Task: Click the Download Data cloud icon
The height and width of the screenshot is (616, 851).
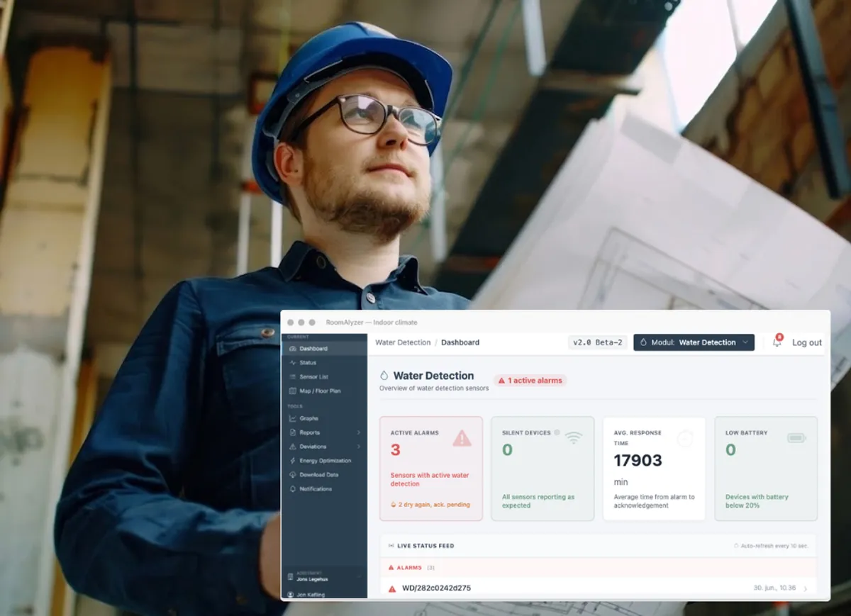Action: point(292,475)
